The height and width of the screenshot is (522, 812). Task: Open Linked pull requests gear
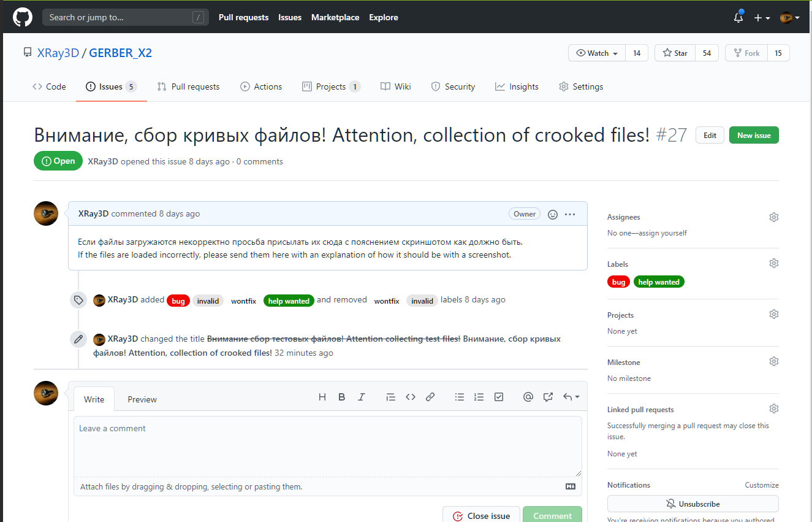click(x=774, y=409)
